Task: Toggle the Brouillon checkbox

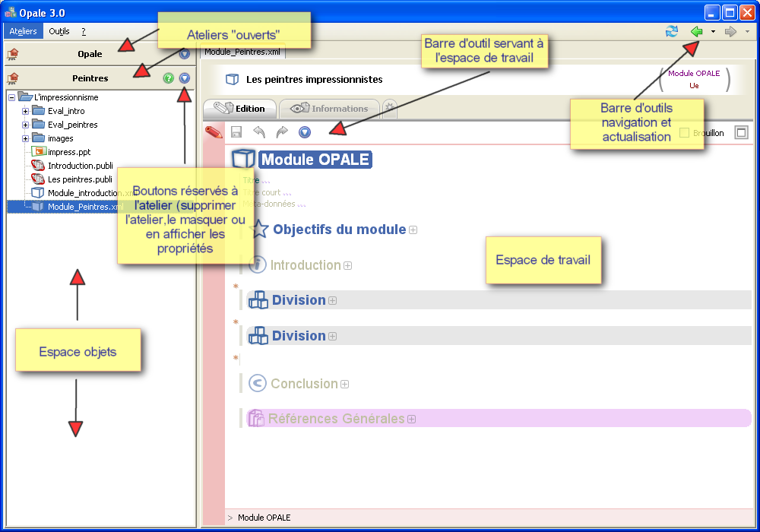Action: click(684, 133)
